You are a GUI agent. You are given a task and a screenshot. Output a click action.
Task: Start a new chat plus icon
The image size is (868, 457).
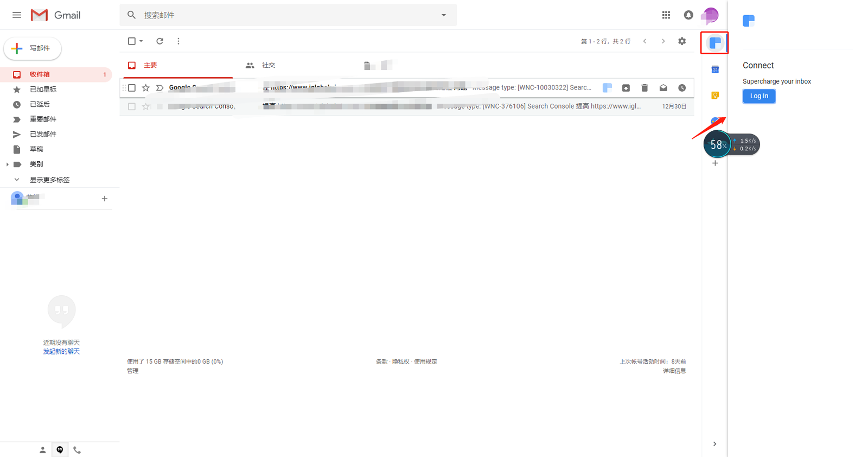pos(105,199)
